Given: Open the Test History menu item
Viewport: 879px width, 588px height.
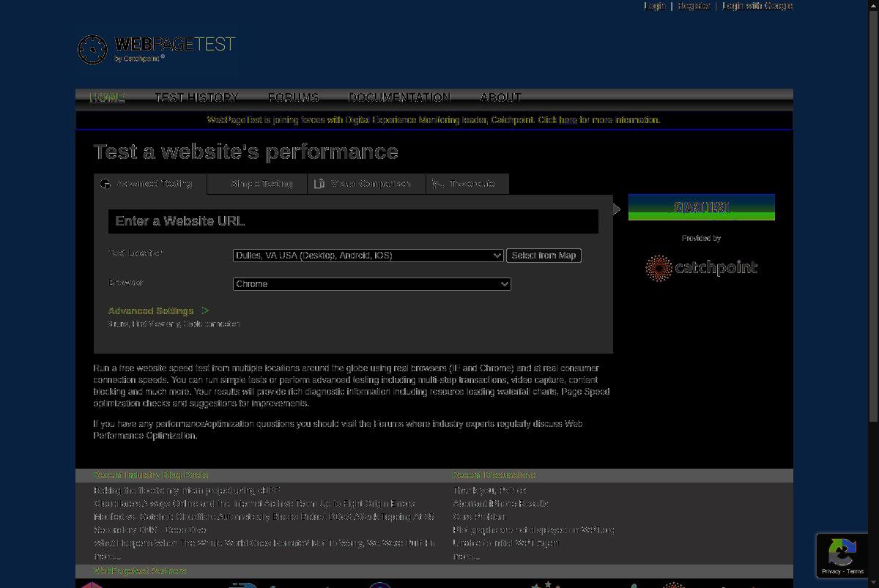Looking at the screenshot, I should tap(196, 97).
